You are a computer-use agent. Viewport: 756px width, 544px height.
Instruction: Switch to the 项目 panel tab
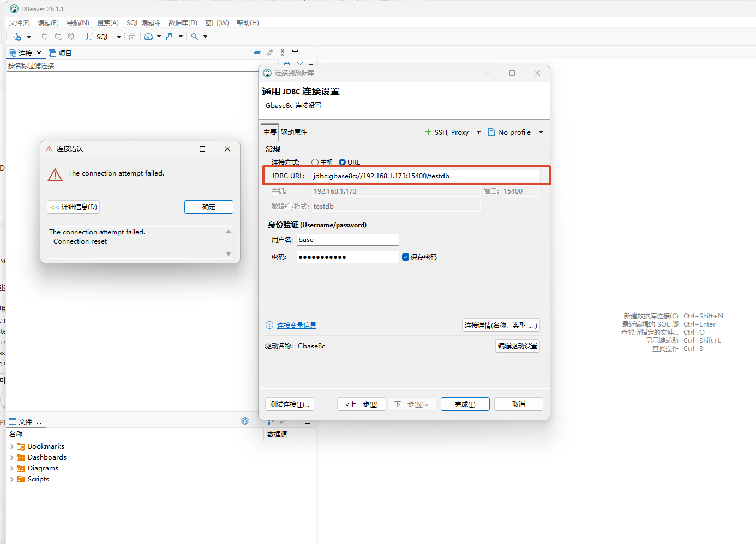[60, 53]
